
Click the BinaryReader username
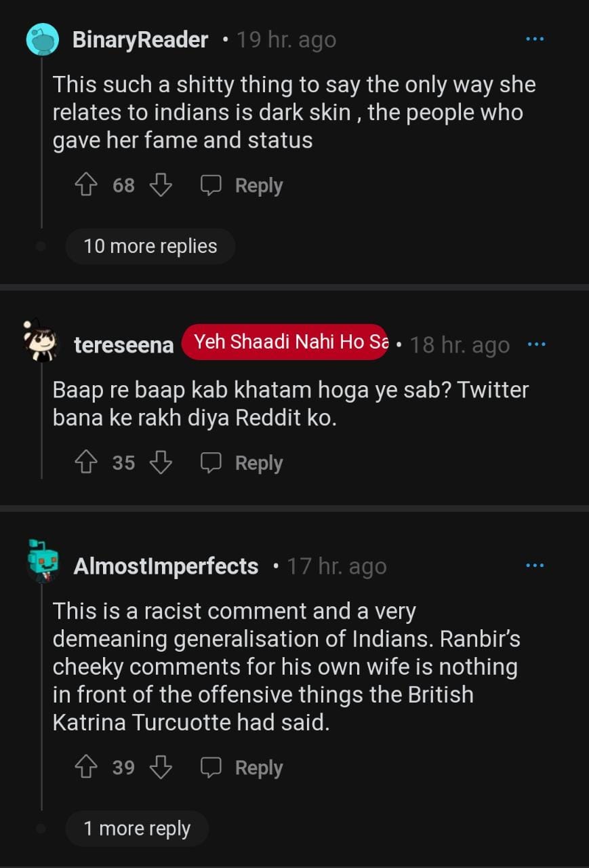pyautogui.click(x=140, y=40)
